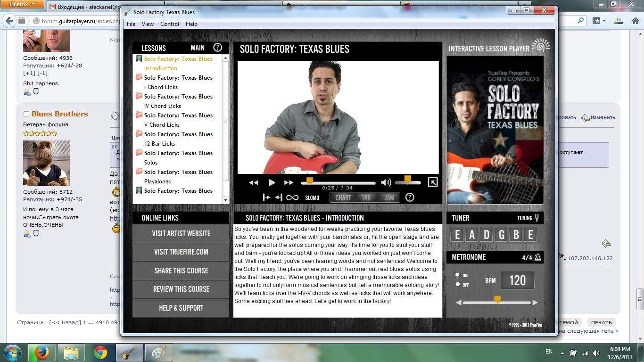Toggle SLOMO playback mode
This screenshot has width=644, height=362.
[x=312, y=198]
